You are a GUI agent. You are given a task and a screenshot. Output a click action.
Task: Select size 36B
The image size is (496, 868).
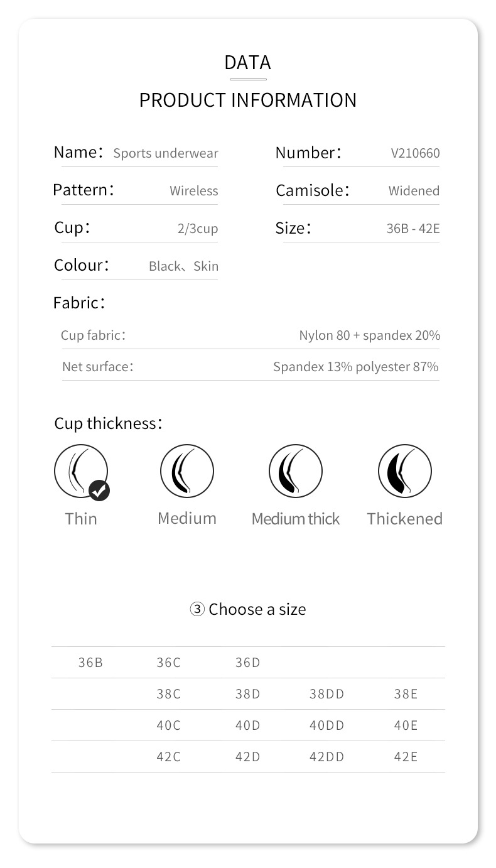tap(90, 663)
